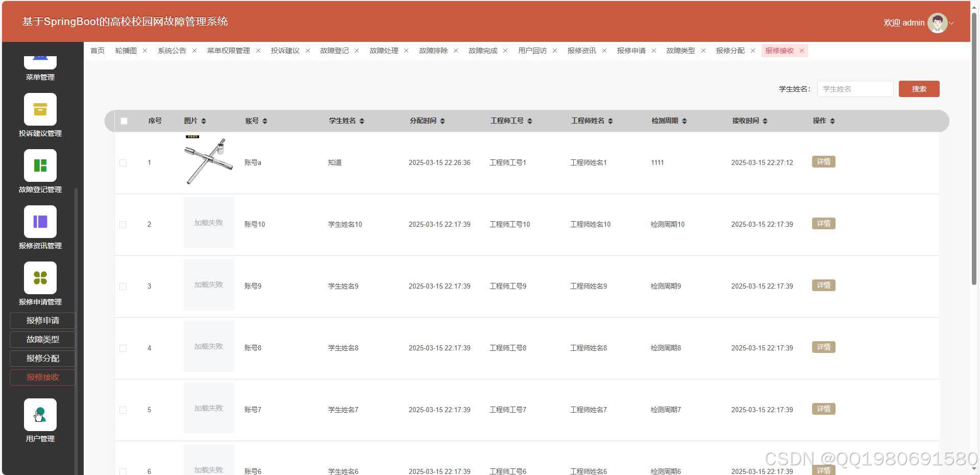
Task: Select the 检测周期9 cell
Action: (666, 287)
